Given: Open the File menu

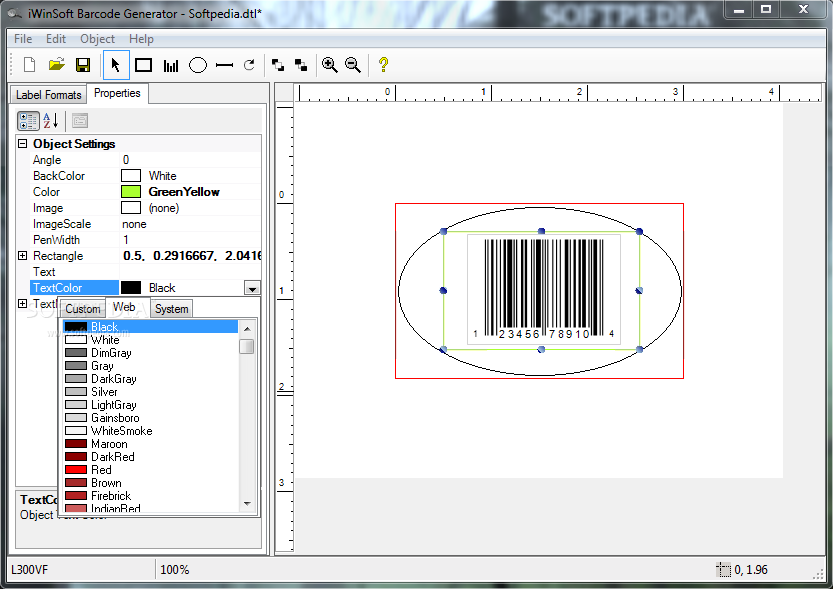Looking at the screenshot, I should tap(23, 39).
